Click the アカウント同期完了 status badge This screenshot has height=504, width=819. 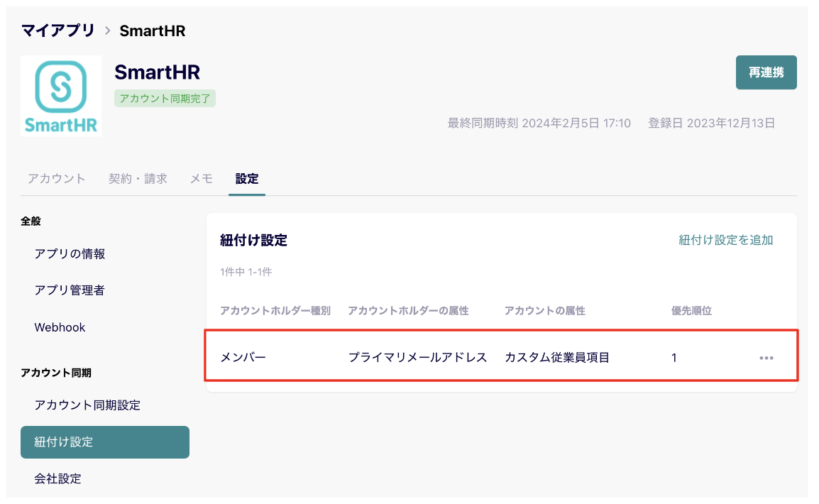coord(165,99)
